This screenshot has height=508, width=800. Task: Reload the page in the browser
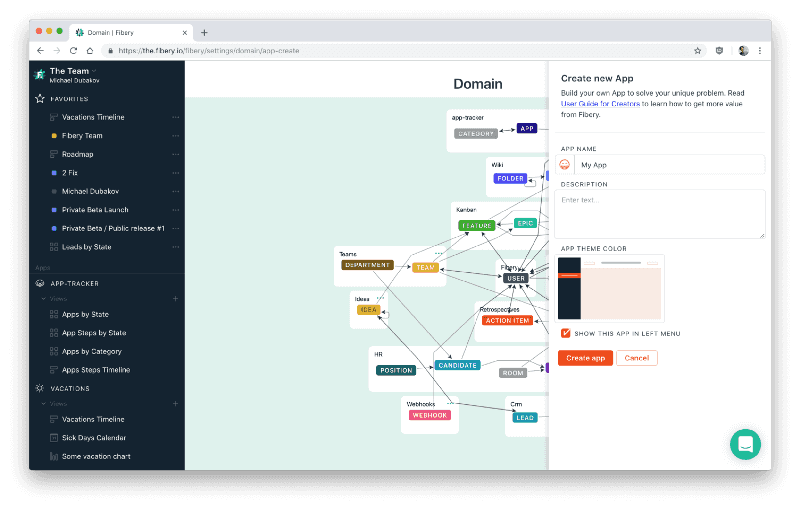pos(73,50)
